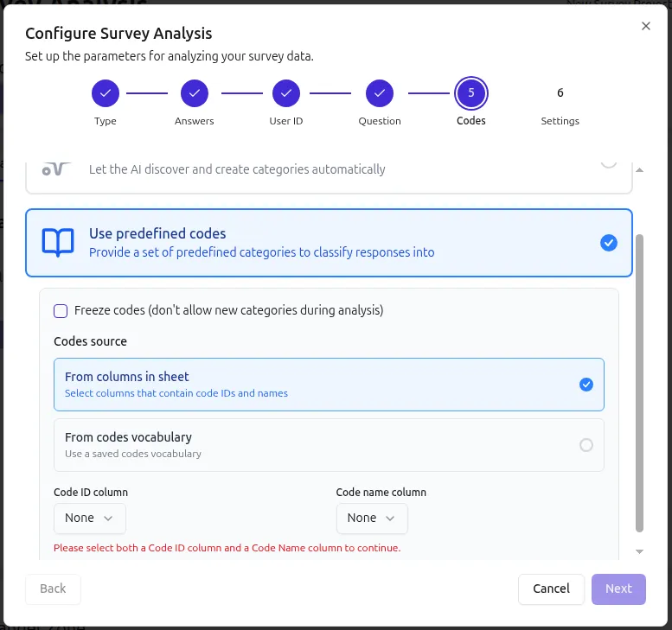672x630 pixels.
Task: Close the Configure Survey Analysis dialog
Action: click(645, 26)
